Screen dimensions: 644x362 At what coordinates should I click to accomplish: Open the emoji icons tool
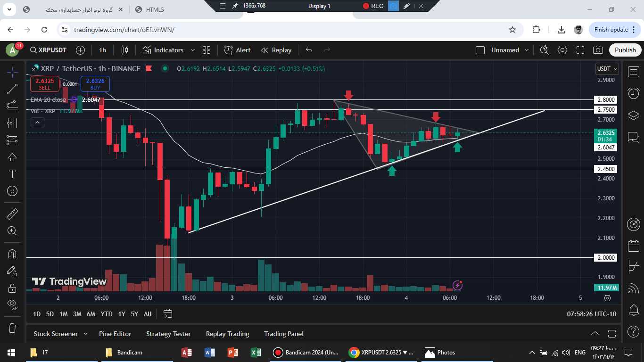pyautogui.click(x=12, y=191)
